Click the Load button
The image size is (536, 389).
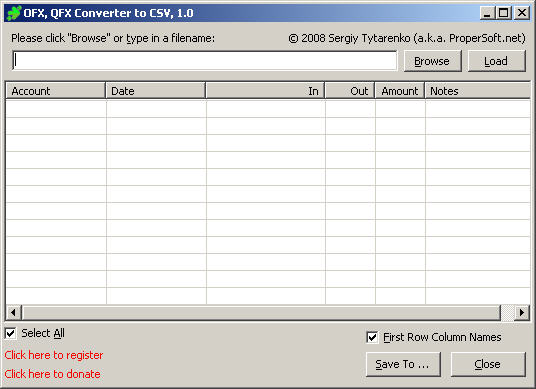[496, 61]
